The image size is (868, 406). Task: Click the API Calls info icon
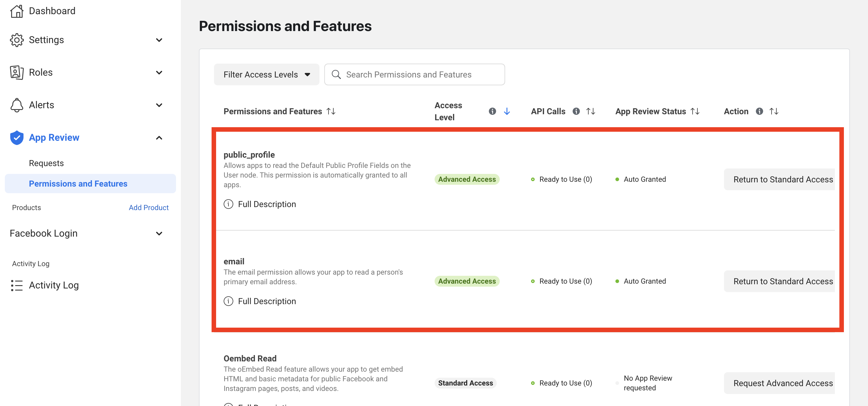coord(576,111)
